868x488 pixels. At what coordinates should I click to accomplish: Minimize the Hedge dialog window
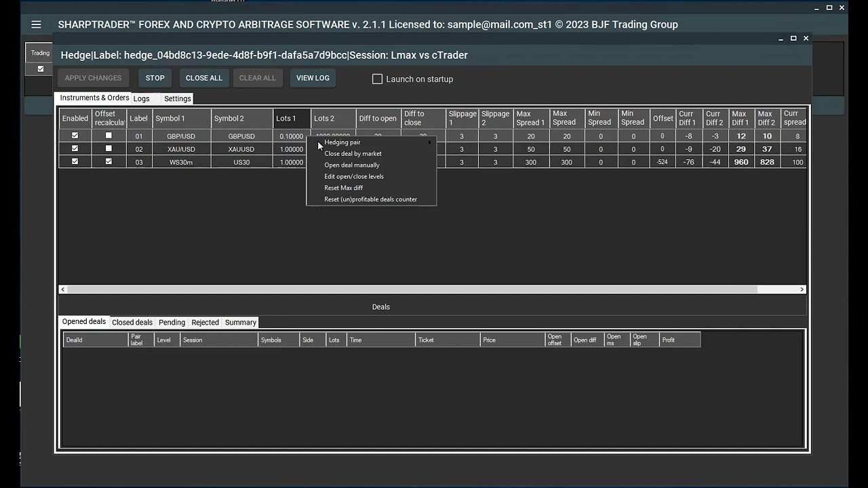781,39
